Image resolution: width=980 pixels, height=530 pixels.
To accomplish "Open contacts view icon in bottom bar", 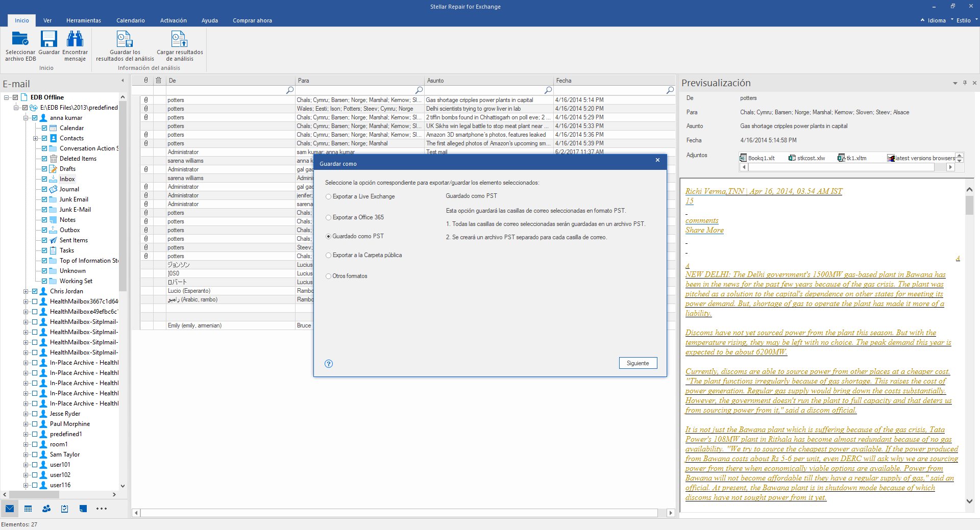I will [x=46, y=509].
